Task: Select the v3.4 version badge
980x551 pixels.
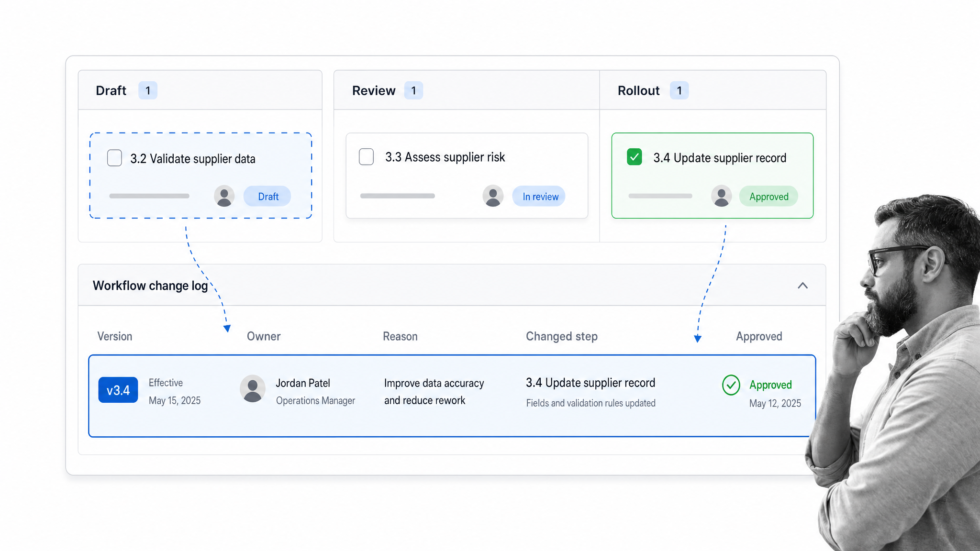Action: point(118,390)
